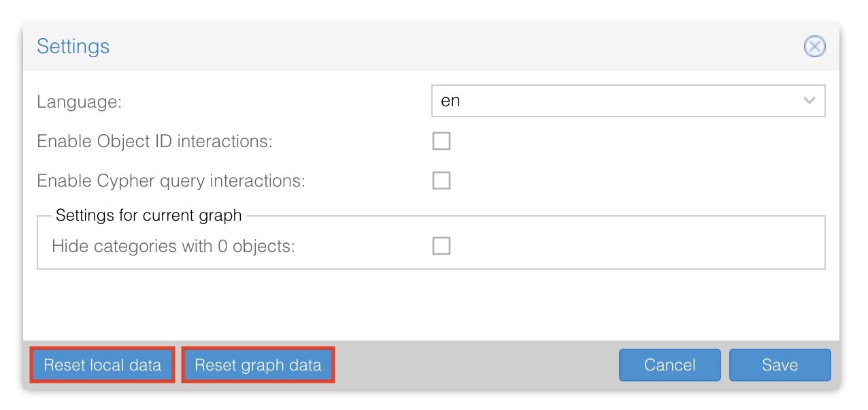The width and height of the screenshot is (868, 410).
Task: Click the gray footer bar between buttons
Action: 476,365
